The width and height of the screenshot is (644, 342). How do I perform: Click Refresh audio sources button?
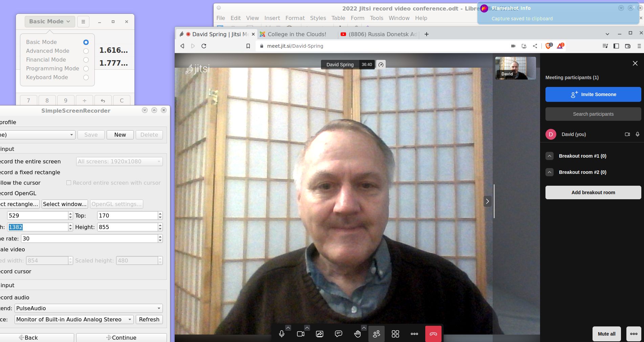click(149, 319)
